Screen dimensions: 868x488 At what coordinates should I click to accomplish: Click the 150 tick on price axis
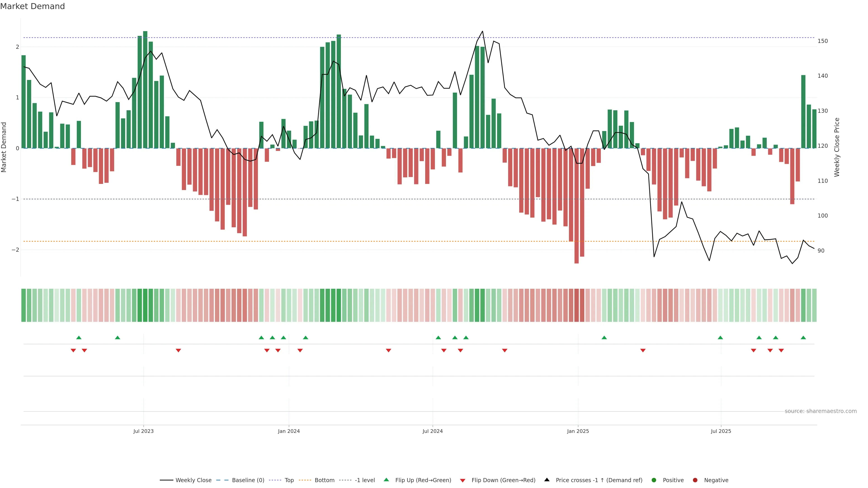823,41
